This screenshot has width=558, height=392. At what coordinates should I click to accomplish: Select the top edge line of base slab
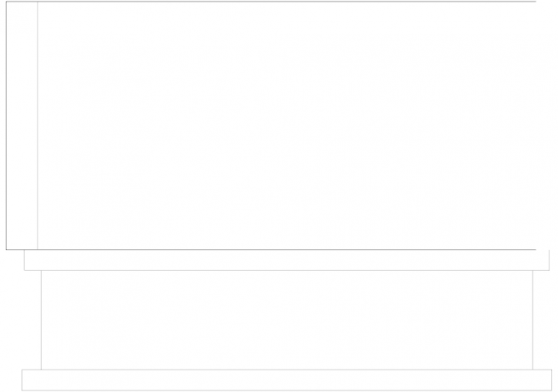(287, 370)
